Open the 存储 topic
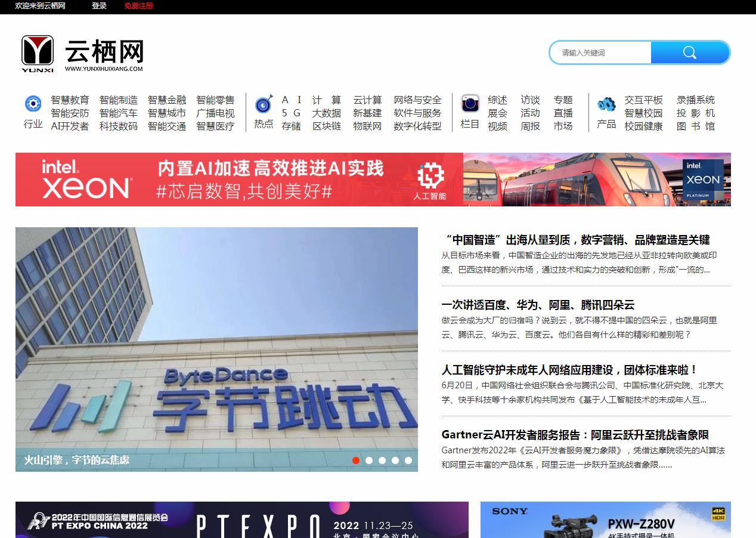756x538 pixels. tap(292, 126)
